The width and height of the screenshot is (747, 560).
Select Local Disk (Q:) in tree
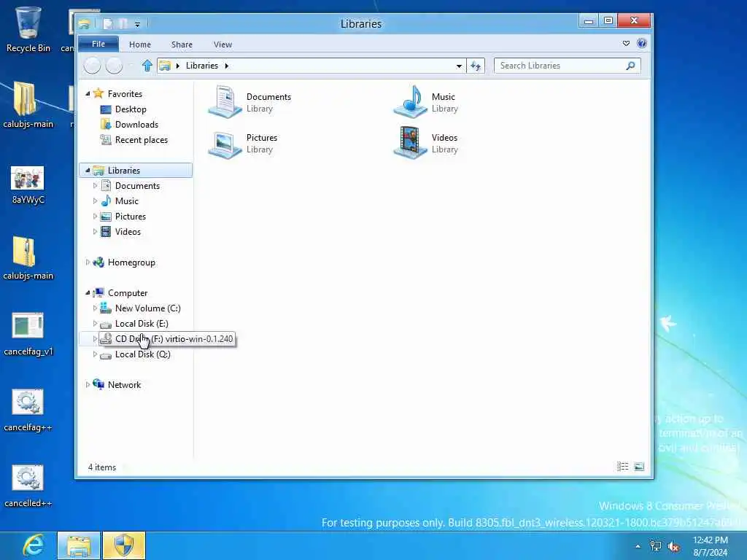click(142, 354)
